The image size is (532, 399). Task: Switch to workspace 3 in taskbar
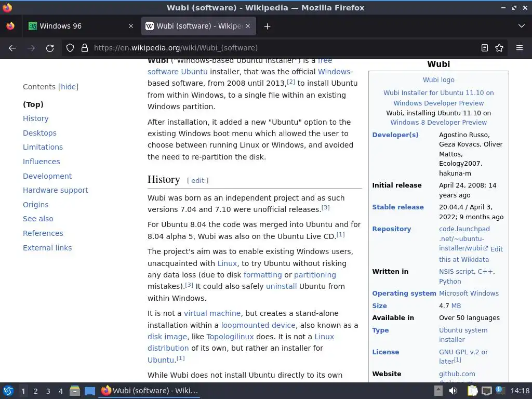[48, 391]
